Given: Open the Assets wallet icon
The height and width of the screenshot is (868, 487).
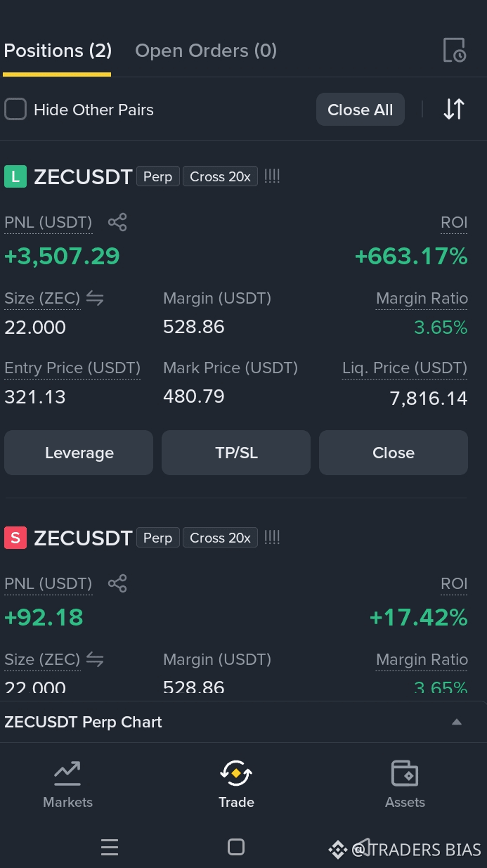Looking at the screenshot, I should click(x=405, y=774).
